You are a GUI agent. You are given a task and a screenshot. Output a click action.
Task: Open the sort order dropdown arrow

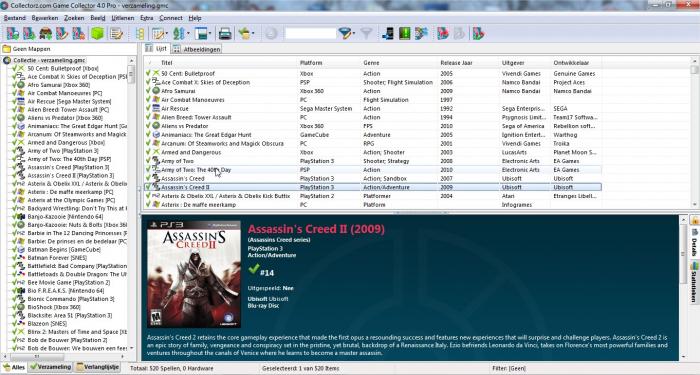[188, 33]
